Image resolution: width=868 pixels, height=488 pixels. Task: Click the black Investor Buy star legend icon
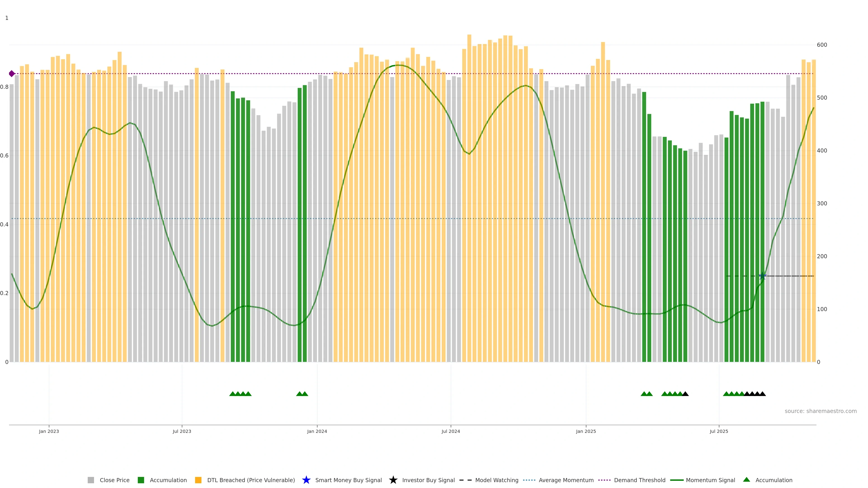(x=393, y=480)
